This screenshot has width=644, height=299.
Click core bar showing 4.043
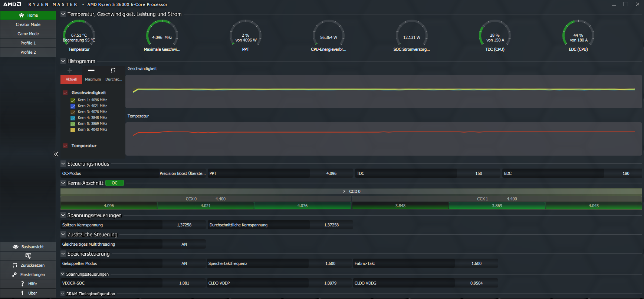594,206
